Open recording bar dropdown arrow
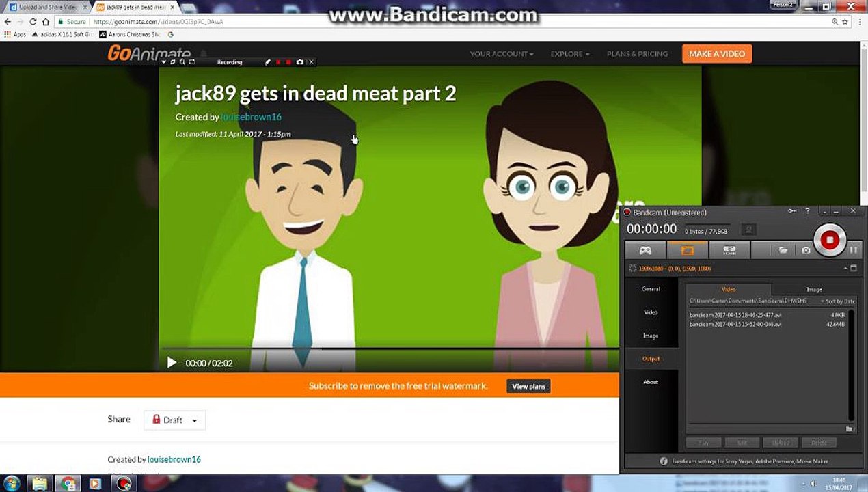 click(x=164, y=62)
